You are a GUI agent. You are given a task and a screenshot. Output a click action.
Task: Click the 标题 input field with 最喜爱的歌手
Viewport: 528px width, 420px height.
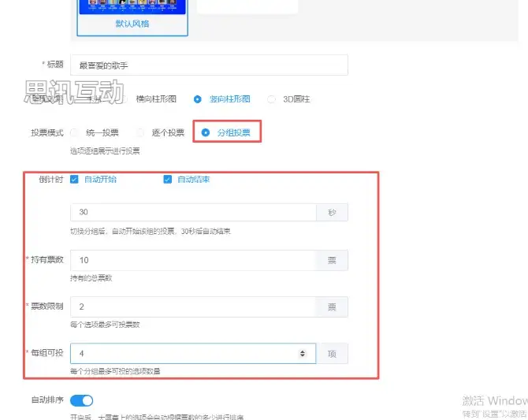209,65
